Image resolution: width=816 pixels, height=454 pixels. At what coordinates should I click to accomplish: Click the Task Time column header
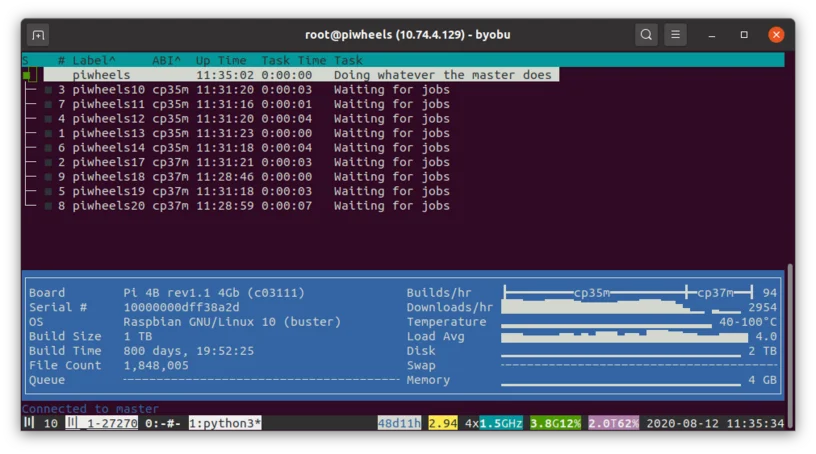(x=294, y=60)
